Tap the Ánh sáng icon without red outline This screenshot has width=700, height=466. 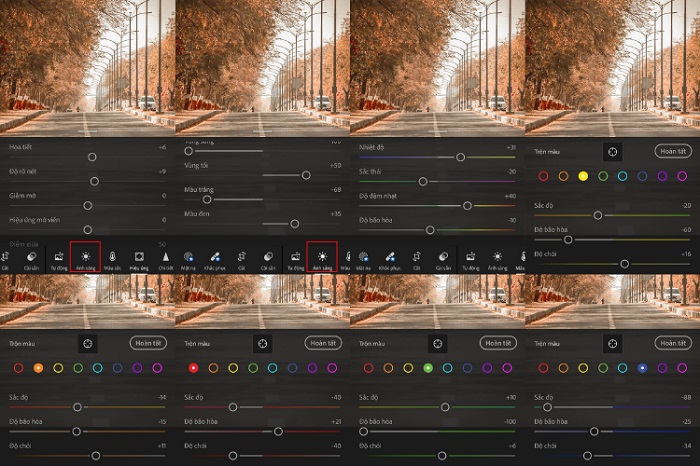[497, 257]
